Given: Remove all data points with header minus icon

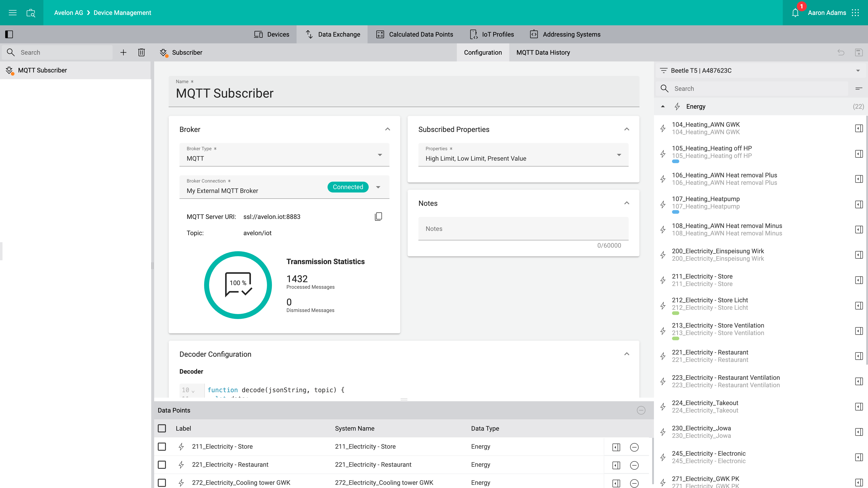Looking at the screenshot, I should tap(641, 410).
